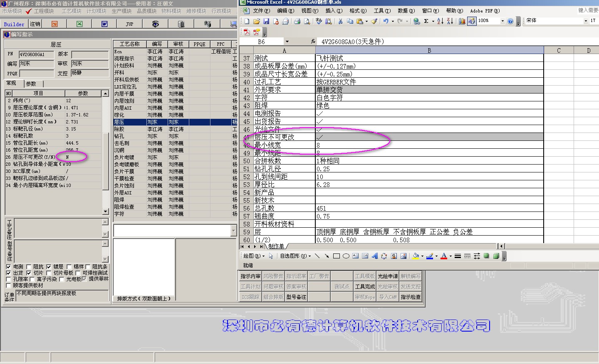Insert WordArt from drawing toolbar
599x364 pixels.
point(375,256)
